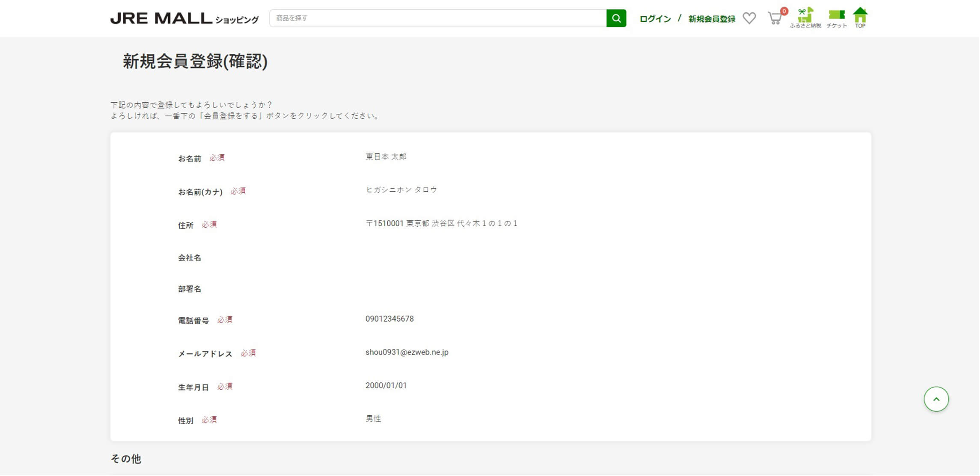Click the cart item count badge
980x476 pixels.
click(x=784, y=11)
